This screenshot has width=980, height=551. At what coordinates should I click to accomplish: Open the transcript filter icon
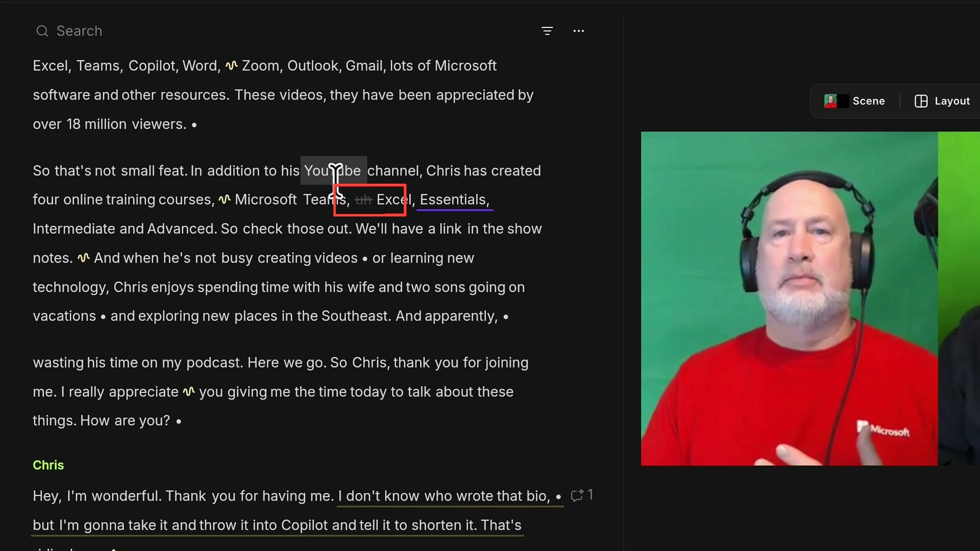[x=547, y=31]
